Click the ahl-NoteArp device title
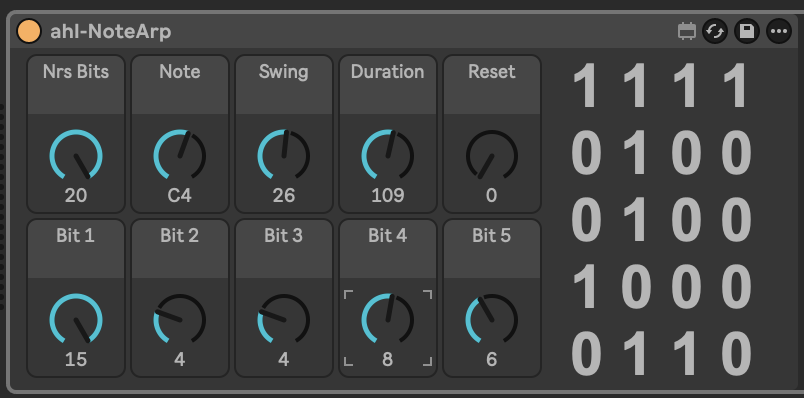 pos(110,32)
